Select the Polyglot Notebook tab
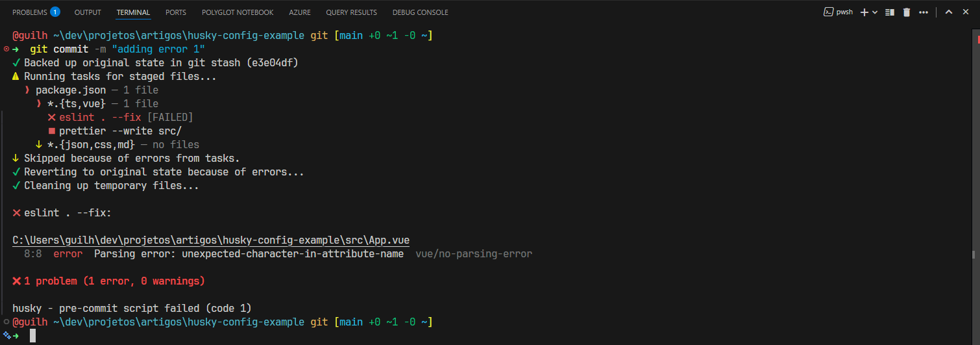This screenshot has width=980, height=345. (x=238, y=12)
